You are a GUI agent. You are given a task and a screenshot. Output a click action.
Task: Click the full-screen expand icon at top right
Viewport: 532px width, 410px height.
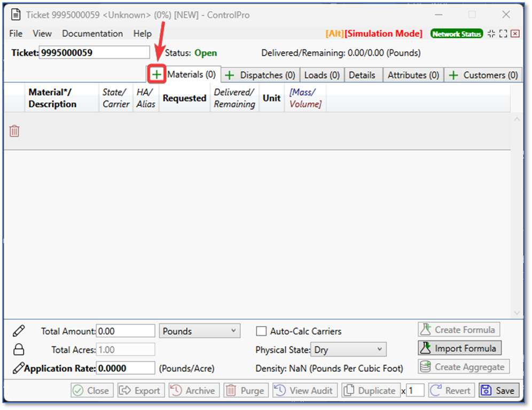coord(503,34)
